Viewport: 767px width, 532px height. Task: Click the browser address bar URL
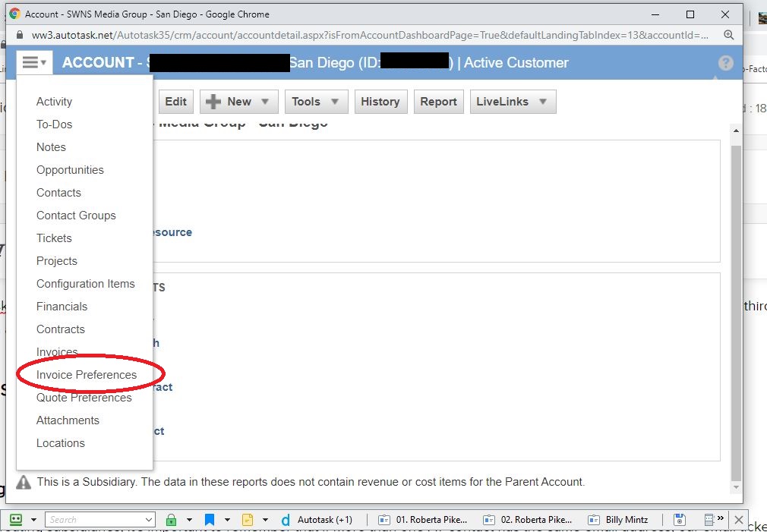[x=369, y=35]
